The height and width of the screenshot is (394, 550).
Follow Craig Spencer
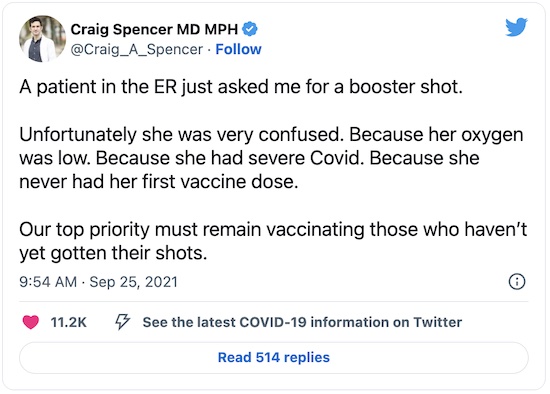[238, 49]
